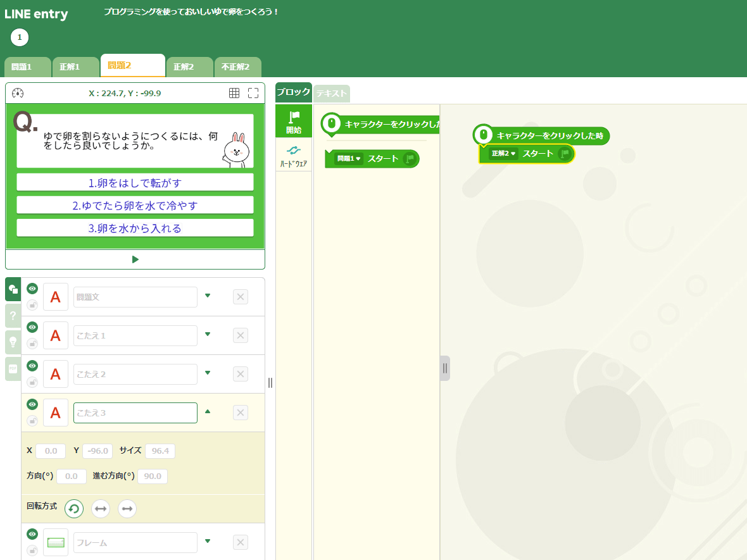Toggle the lock on こたえ2 object
This screenshot has width=747, height=560.
pos(32,382)
